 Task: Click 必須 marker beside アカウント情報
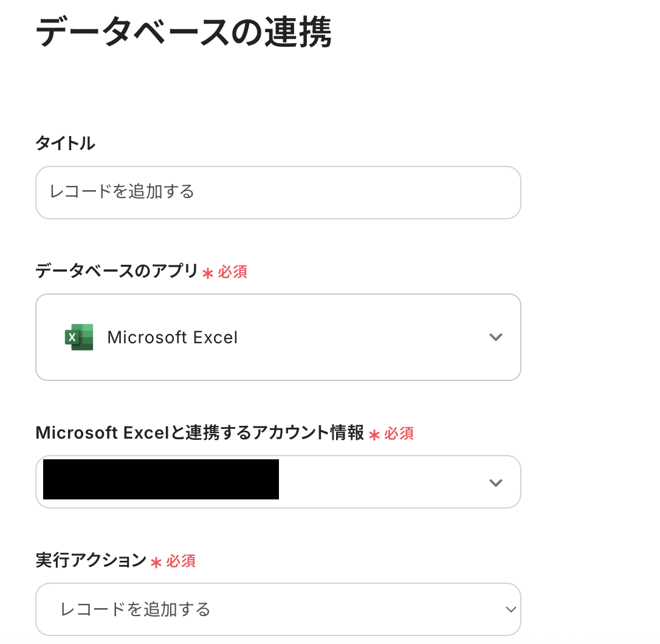pos(399,434)
